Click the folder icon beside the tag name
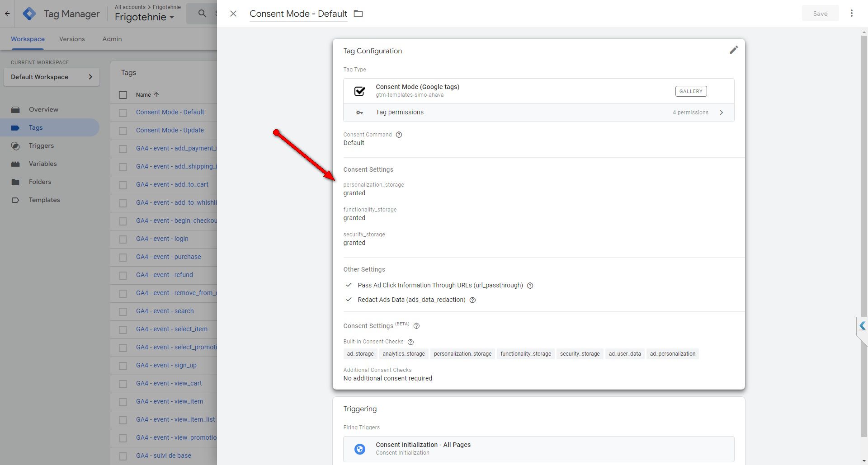The image size is (868, 465). coord(358,14)
